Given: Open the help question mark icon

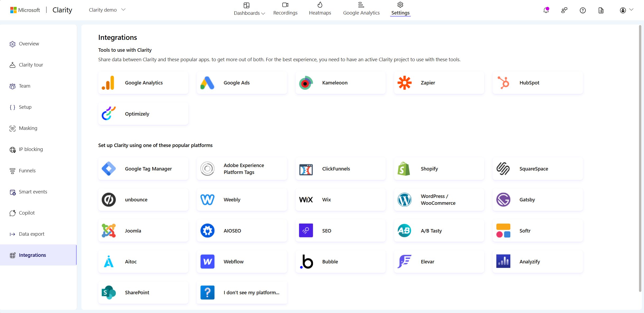Looking at the screenshot, I should coord(582,10).
